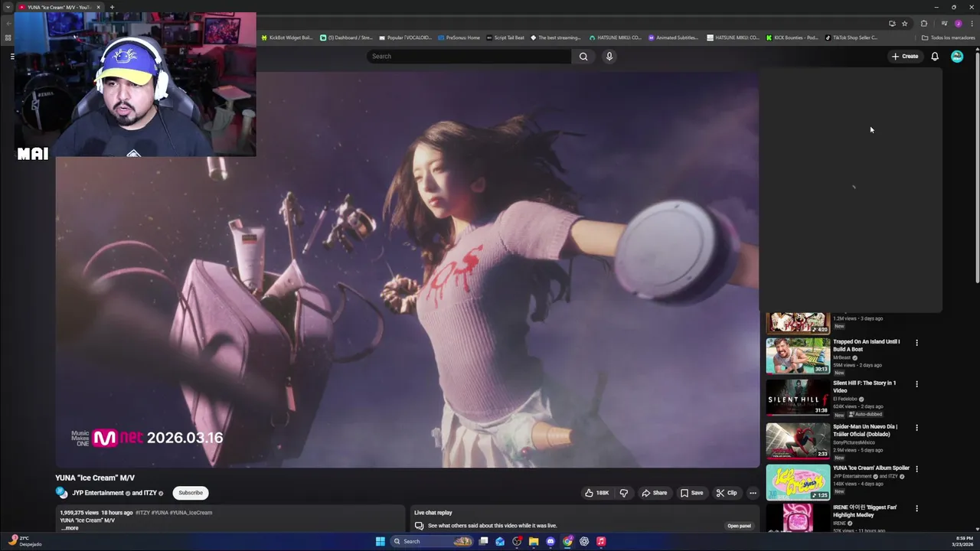
Task: Open a new browser tab
Action: (x=112, y=7)
